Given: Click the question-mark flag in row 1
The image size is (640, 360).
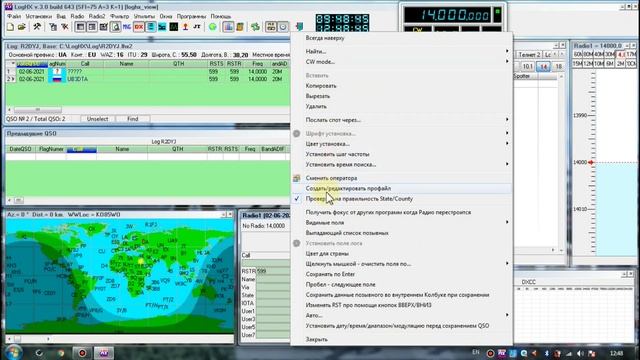Looking at the screenshot, I should 57,71.
